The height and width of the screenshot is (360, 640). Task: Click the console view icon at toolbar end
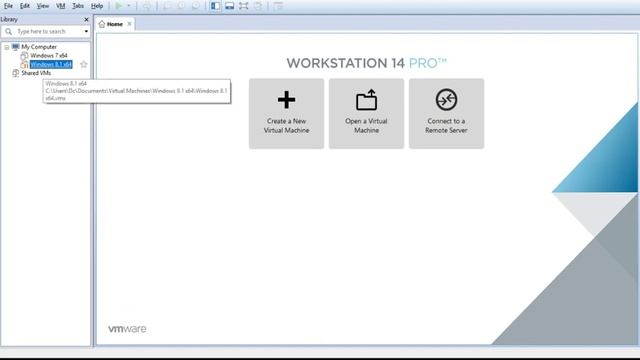[x=278, y=6]
